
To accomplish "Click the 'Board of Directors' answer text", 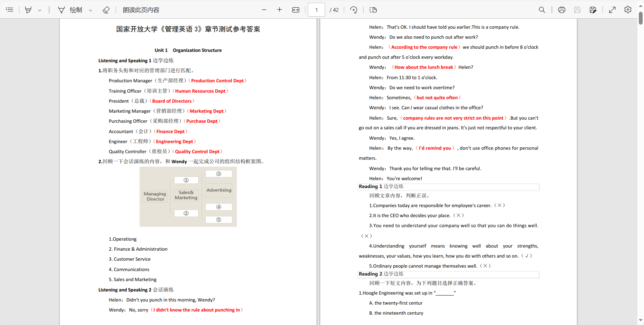I will point(172,101).
